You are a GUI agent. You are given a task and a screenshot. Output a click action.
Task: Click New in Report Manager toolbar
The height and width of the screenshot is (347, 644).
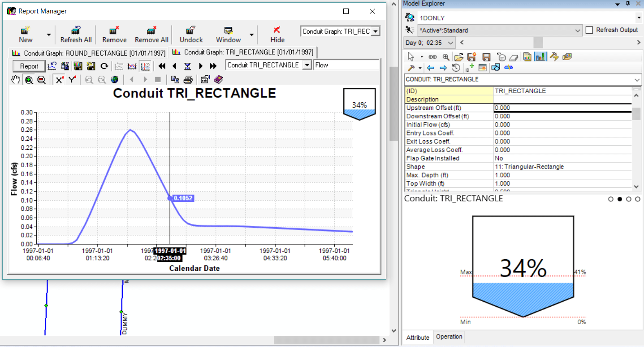26,35
